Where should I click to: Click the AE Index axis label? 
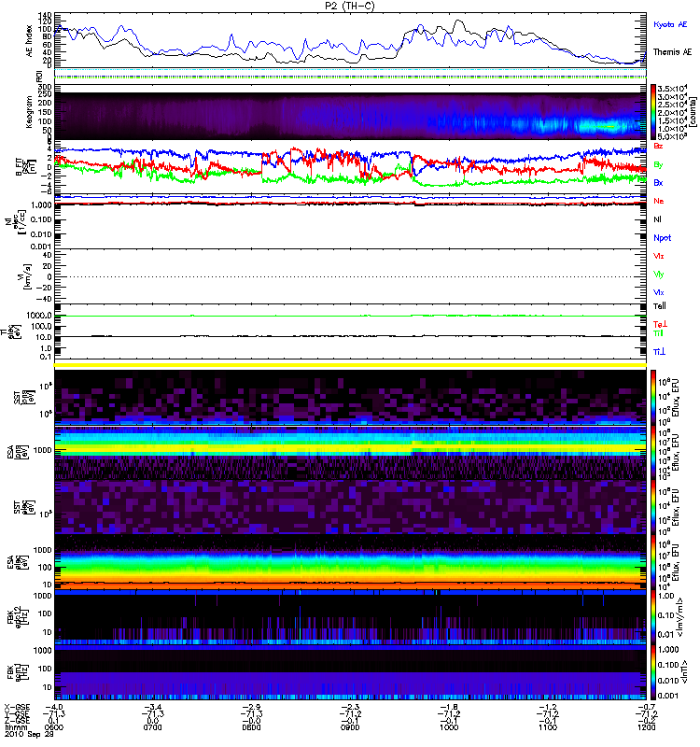click(29, 41)
